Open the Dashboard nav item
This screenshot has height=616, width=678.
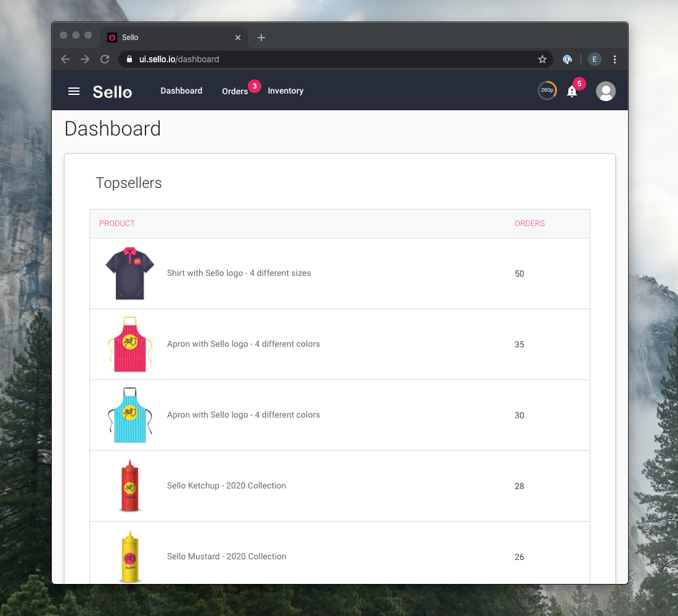(x=181, y=91)
